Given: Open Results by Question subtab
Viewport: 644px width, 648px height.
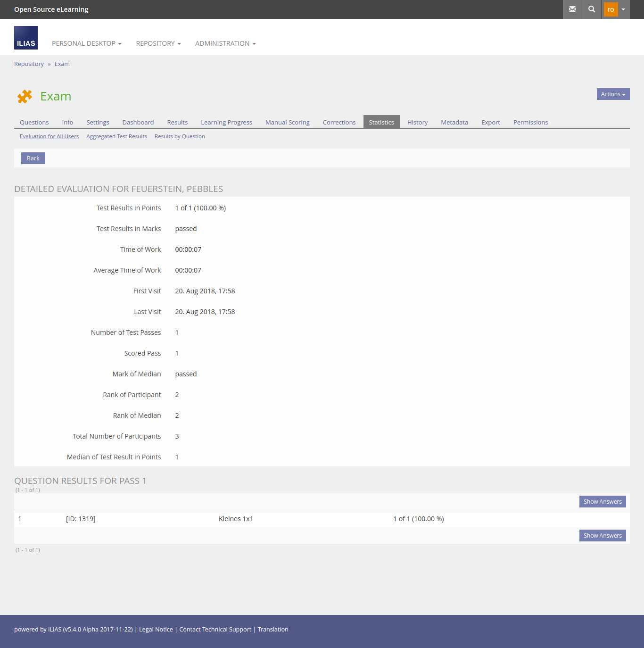Looking at the screenshot, I should pyautogui.click(x=180, y=136).
